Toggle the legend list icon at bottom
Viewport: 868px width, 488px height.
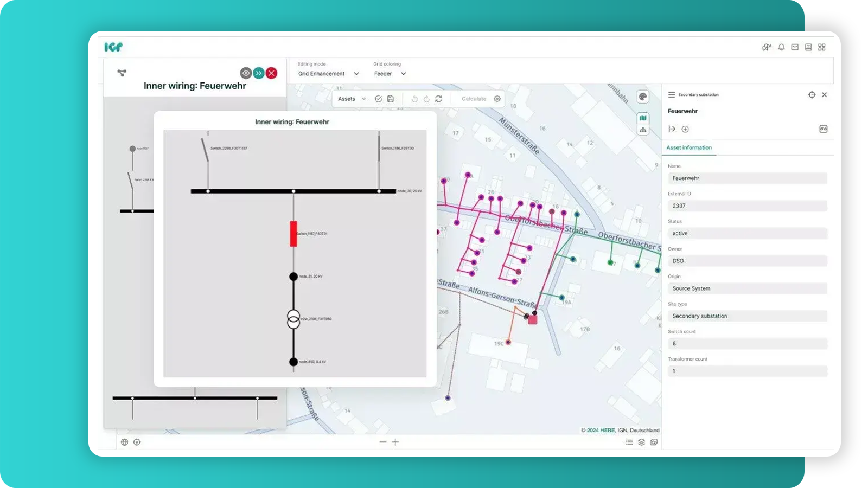coord(629,442)
